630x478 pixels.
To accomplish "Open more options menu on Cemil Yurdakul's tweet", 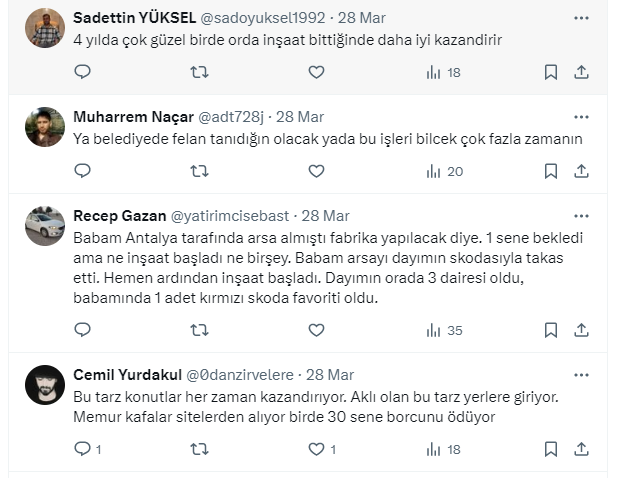I will click(x=581, y=376).
